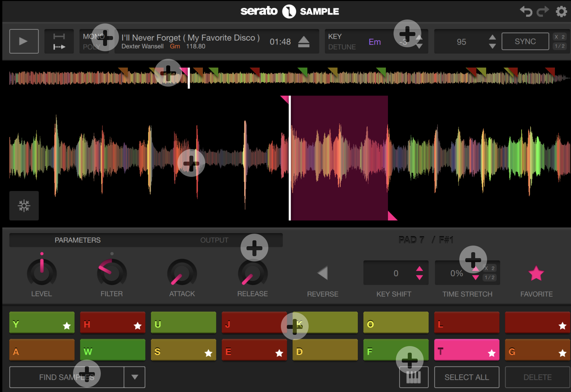Open the settings gear
The width and height of the screenshot is (571, 392).
tap(561, 12)
